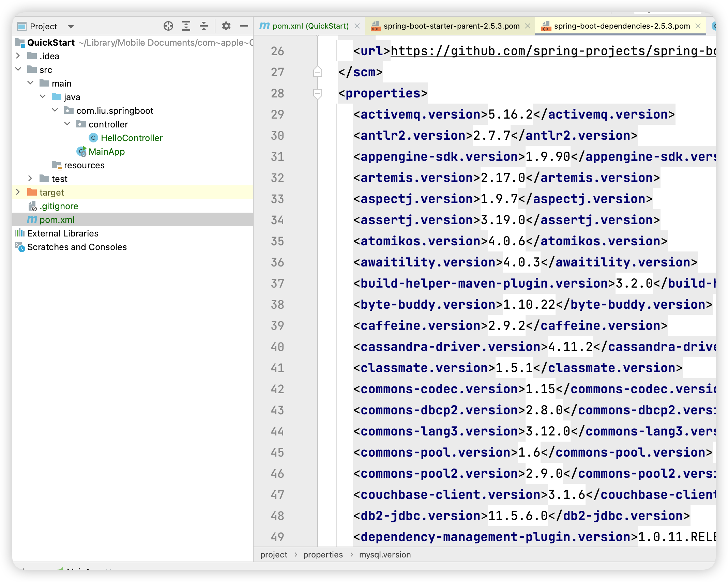This screenshot has height=582, width=728.
Task: Expand the test folder
Action: coord(31,178)
